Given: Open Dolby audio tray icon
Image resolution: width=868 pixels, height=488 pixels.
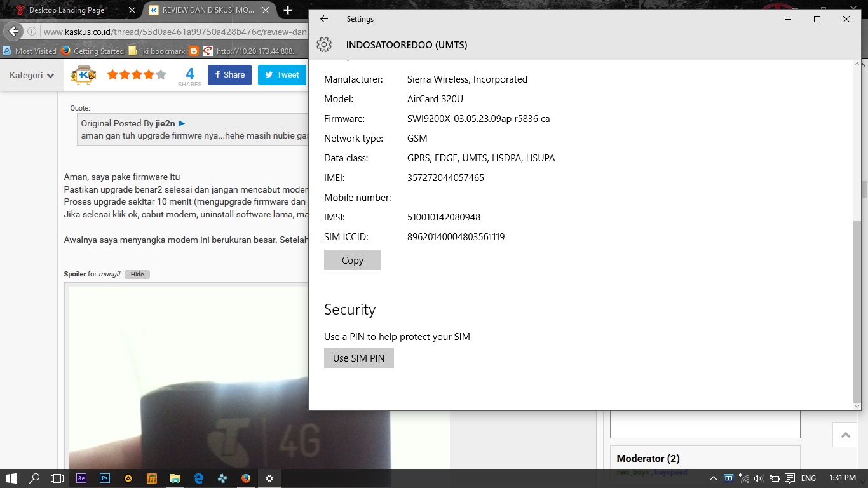Looking at the screenshot, I should pos(728,478).
